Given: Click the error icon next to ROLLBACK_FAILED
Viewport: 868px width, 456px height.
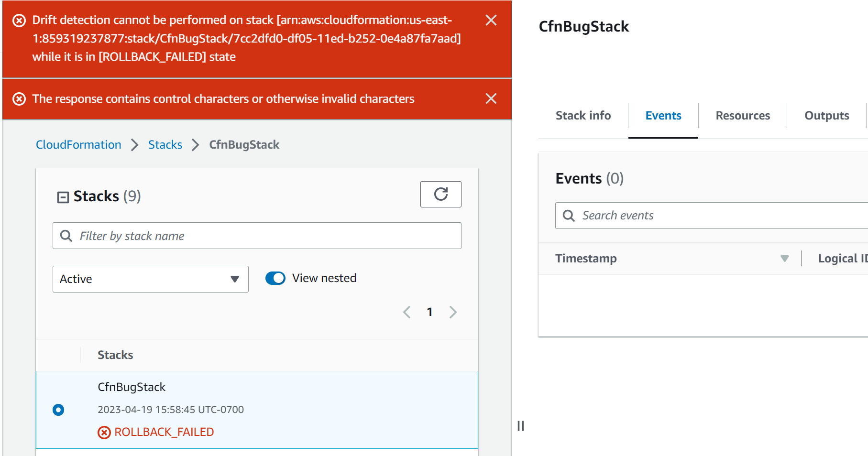Looking at the screenshot, I should 104,432.
